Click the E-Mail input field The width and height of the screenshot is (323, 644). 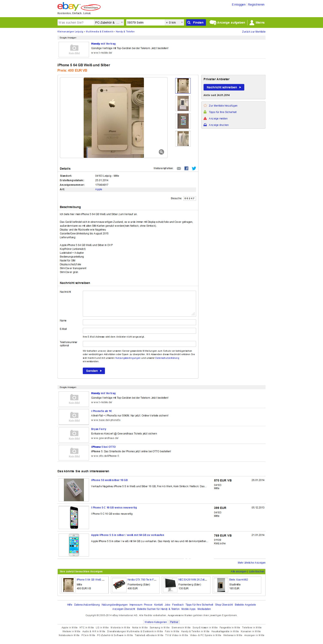[139, 330]
